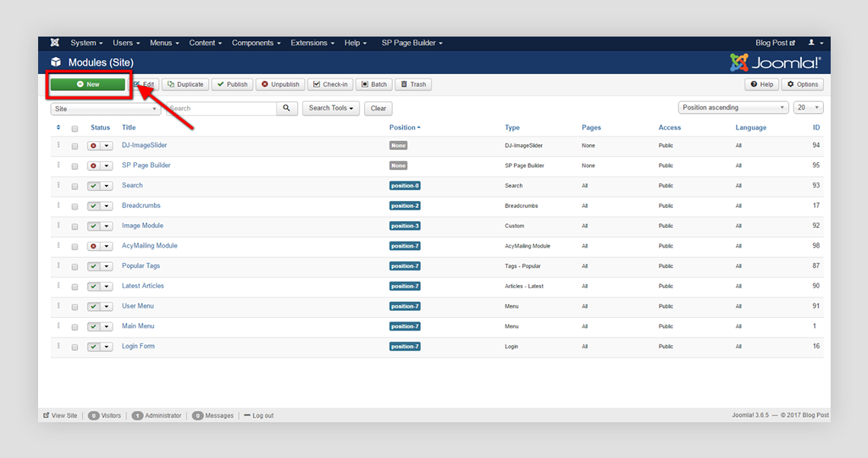The image size is (868, 458).
Task: Check the select-all checkbox in the table header
Action: [x=75, y=128]
